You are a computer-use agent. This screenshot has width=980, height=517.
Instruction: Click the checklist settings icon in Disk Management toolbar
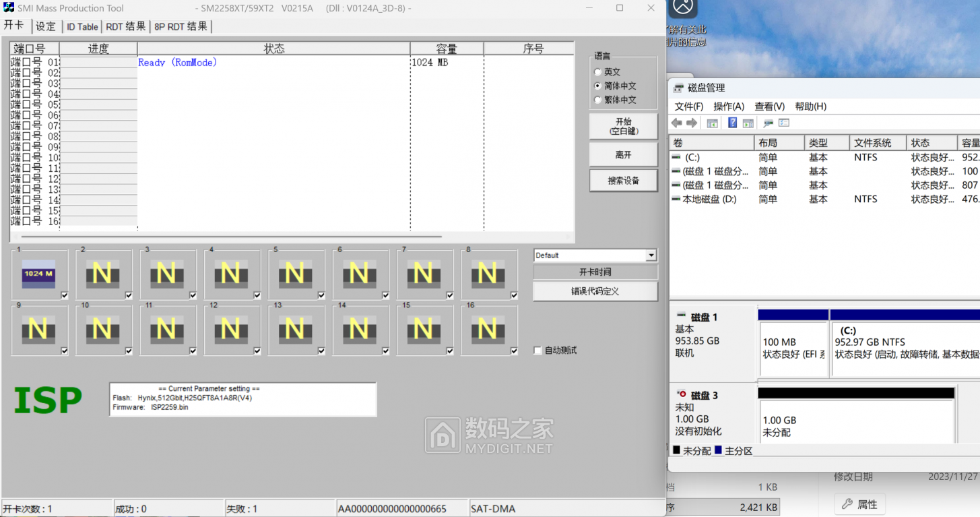783,123
